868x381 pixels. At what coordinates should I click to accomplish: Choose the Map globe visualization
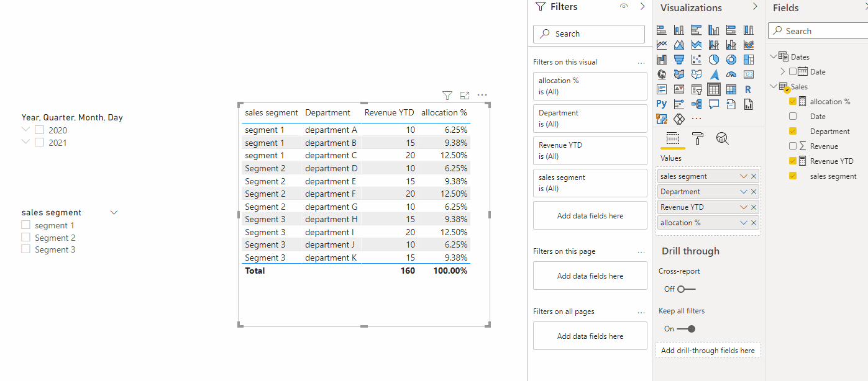(x=662, y=74)
